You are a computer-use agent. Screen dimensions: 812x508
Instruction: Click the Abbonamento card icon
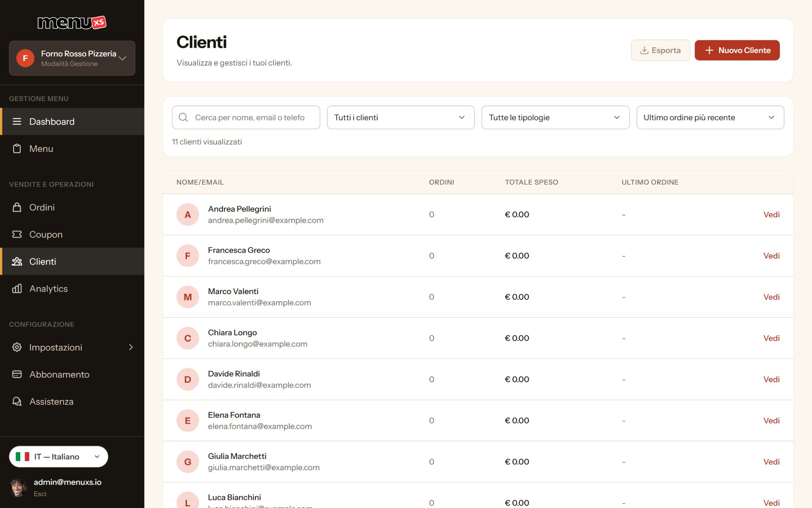click(x=17, y=374)
